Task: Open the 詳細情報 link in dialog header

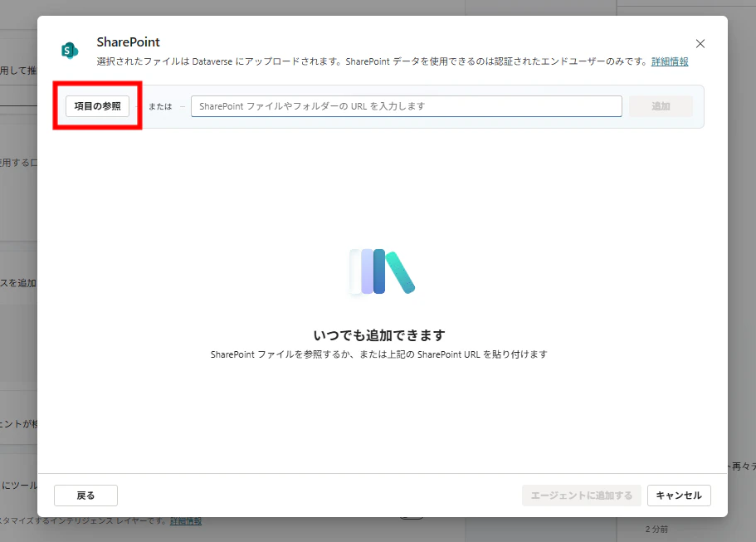Action: tap(670, 61)
